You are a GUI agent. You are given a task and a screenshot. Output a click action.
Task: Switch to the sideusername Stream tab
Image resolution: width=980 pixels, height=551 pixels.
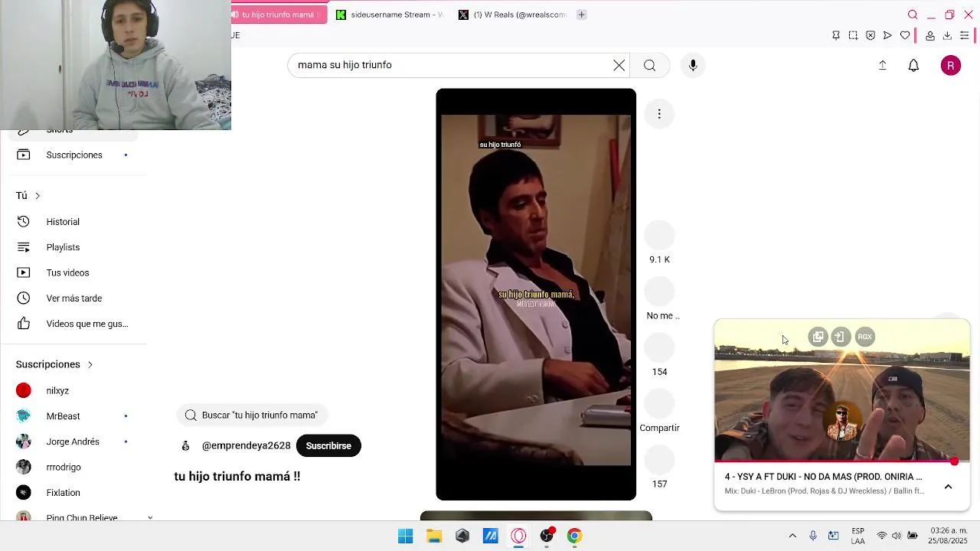click(x=390, y=15)
